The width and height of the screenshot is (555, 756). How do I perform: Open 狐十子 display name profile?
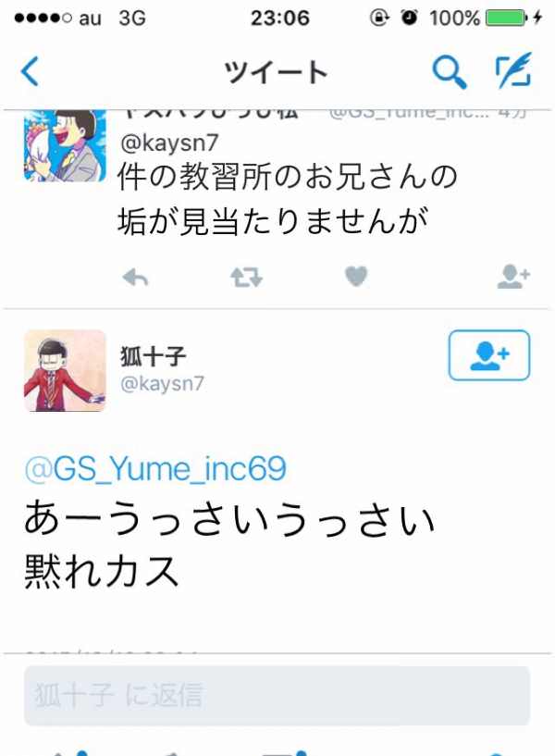point(153,357)
